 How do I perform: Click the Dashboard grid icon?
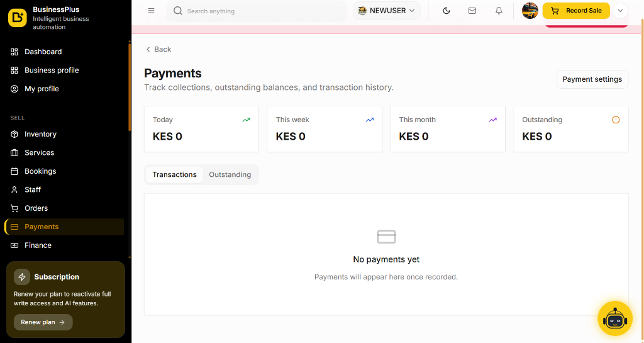14,52
